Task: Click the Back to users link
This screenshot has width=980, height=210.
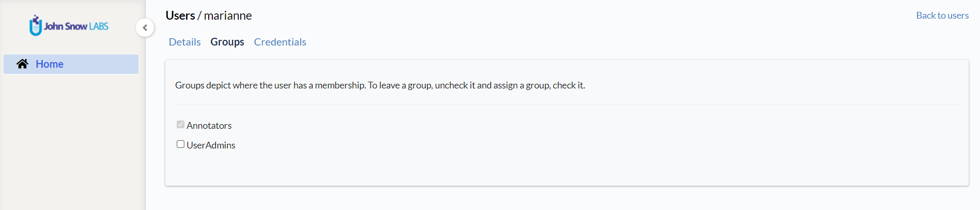Action: click(942, 16)
